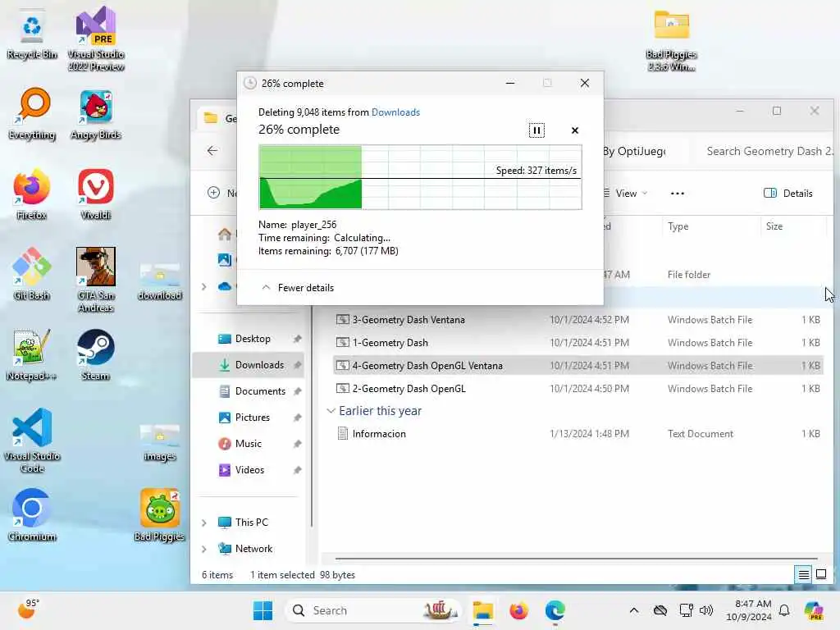The image size is (840, 630).
Task: Select 1-Geometry Dash batch file
Action: (577, 343)
